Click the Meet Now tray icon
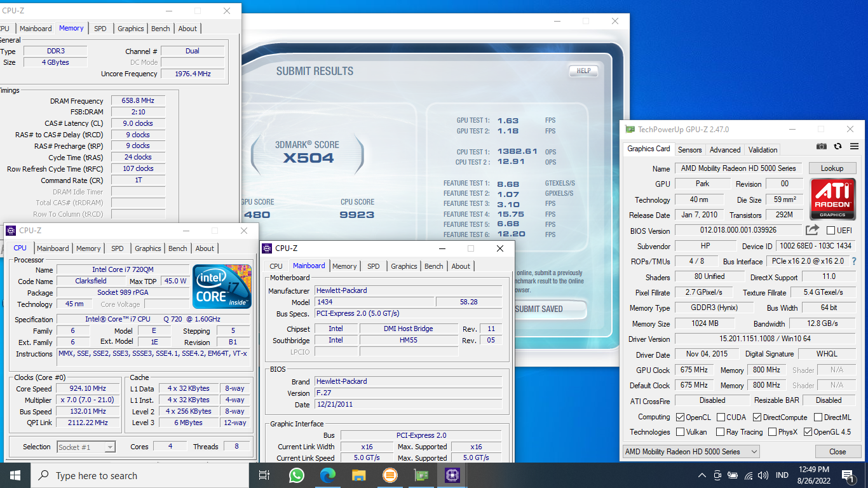 click(717, 475)
